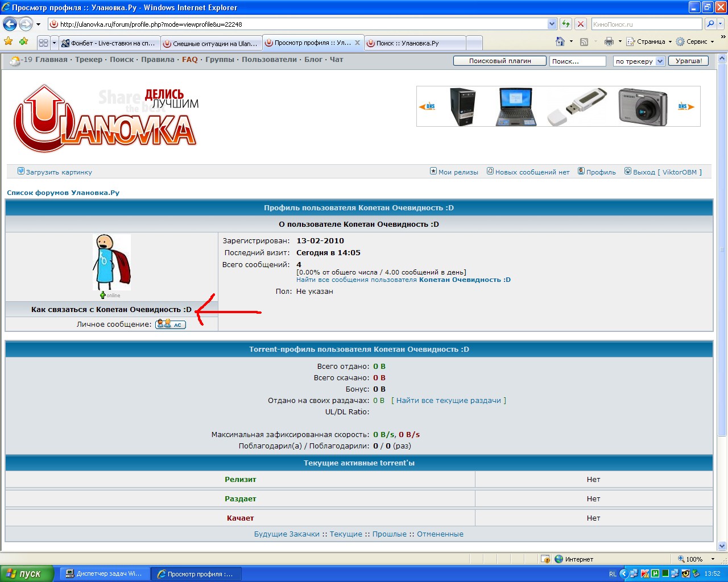Click the Kaspersky icon in system tray
Viewport: 728px width, 582px height.
644,573
